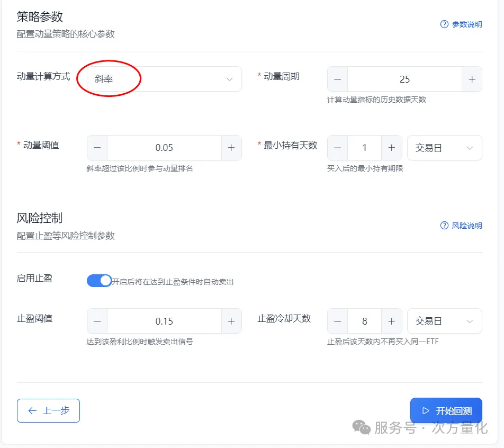Click the plus icon to increase 动量周期
Viewport: 504px width, 448px height.
(x=472, y=79)
